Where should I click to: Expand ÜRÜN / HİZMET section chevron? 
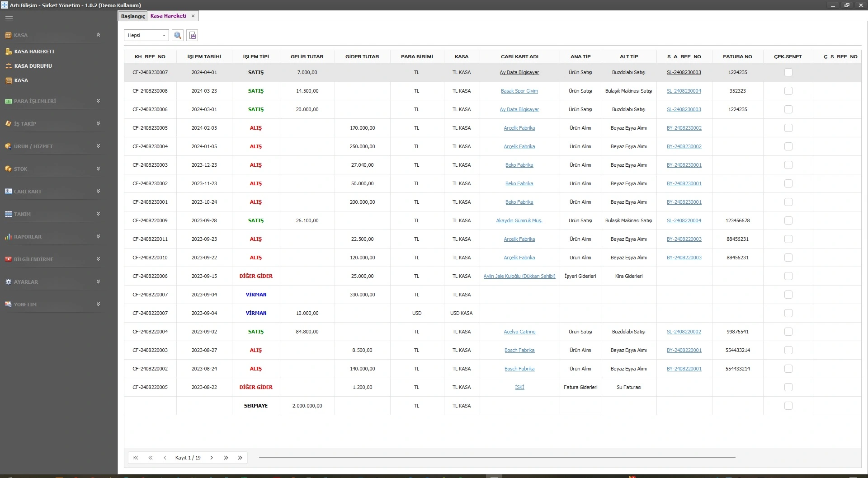(98, 146)
